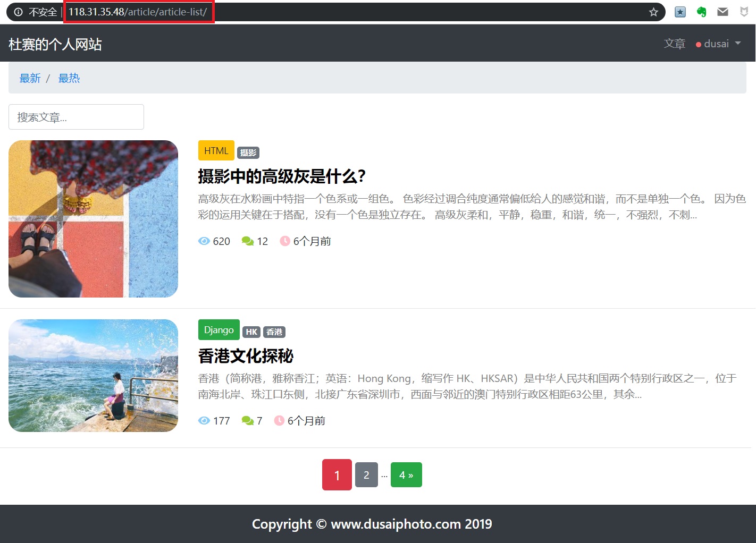Screen dimensions: 756x543
Task: Open article 香港文化探秘
Action: tap(245, 356)
